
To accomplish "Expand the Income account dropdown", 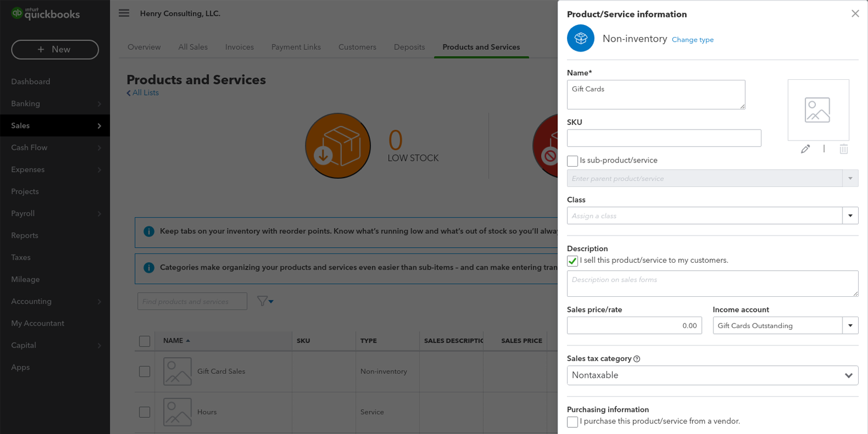I will pos(849,326).
